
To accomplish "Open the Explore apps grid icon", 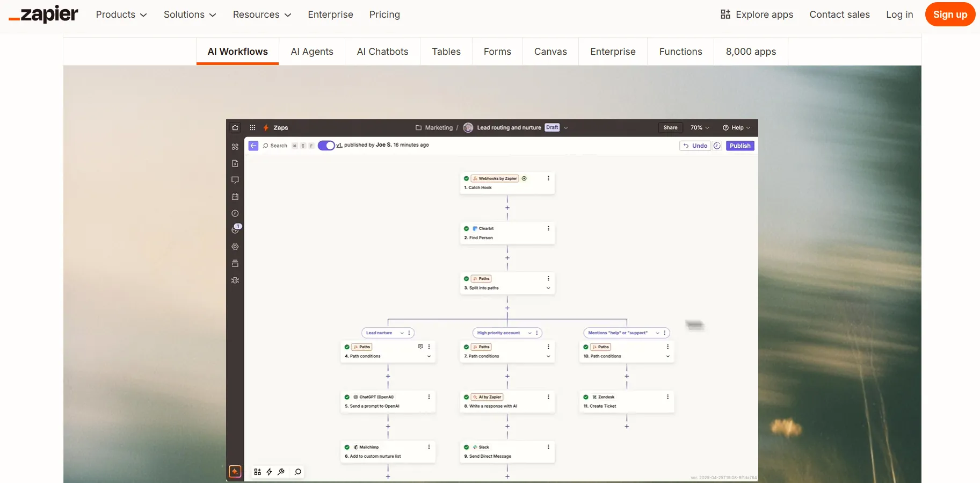I will click(725, 15).
